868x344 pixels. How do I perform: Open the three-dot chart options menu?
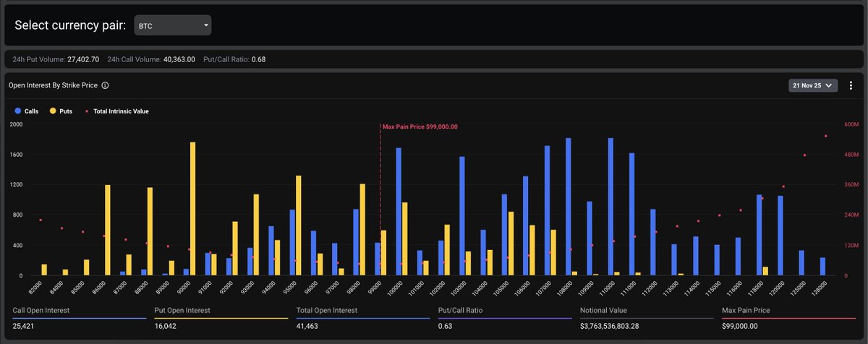[851, 85]
